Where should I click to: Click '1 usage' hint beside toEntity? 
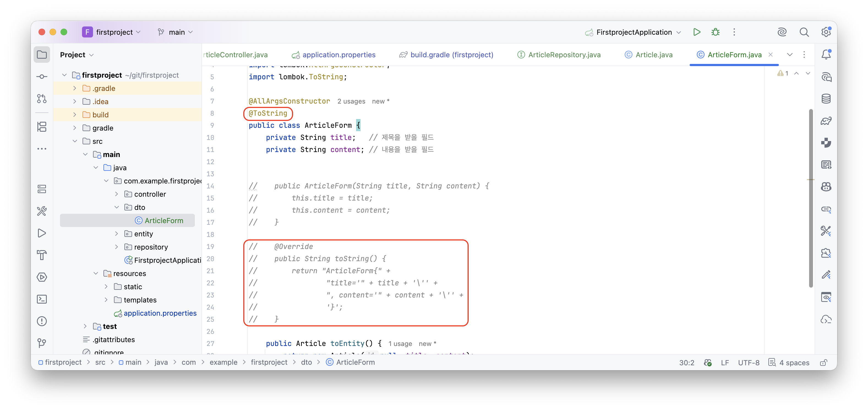[400, 344]
